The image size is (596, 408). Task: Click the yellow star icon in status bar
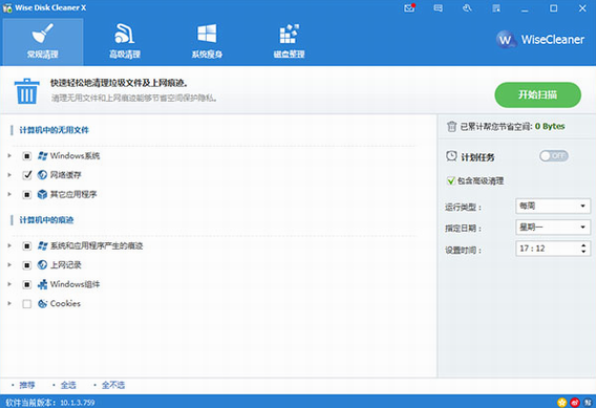coord(562,402)
